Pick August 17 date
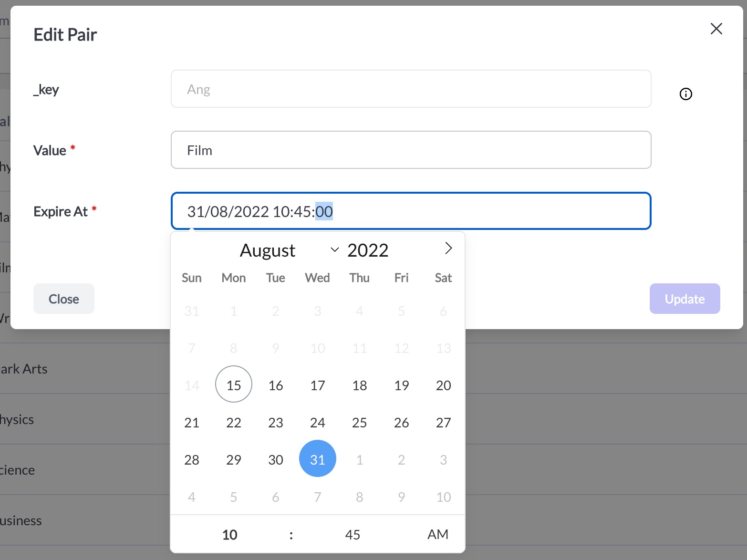Image resolution: width=747 pixels, height=560 pixels. click(318, 384)
